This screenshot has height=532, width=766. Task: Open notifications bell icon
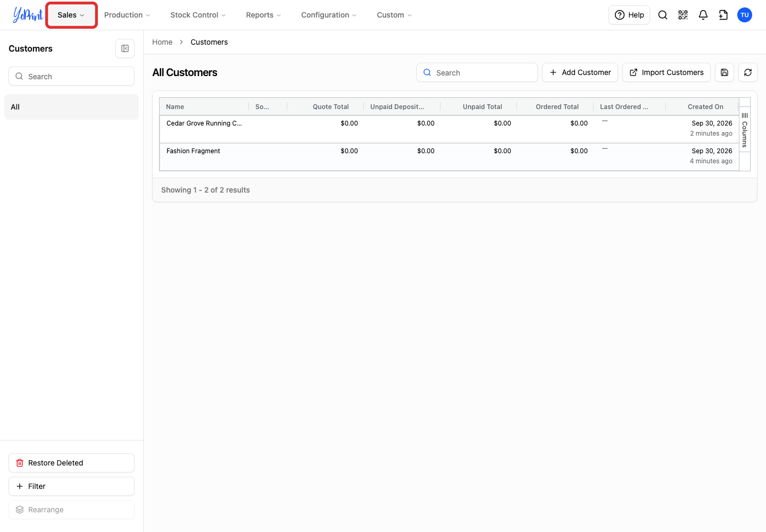[703, 15]
